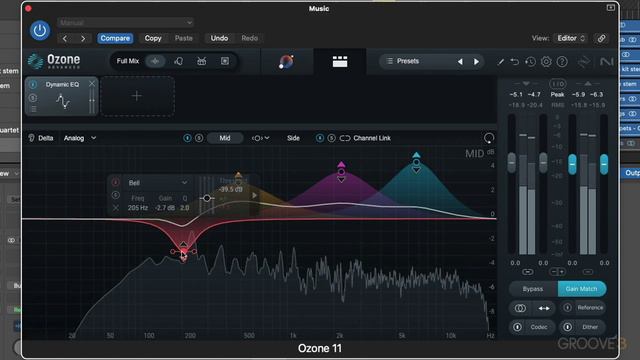This screenshot has width=640, height=360.
Task: Open the undo history clock icon
Action: [x=530, y=62]
